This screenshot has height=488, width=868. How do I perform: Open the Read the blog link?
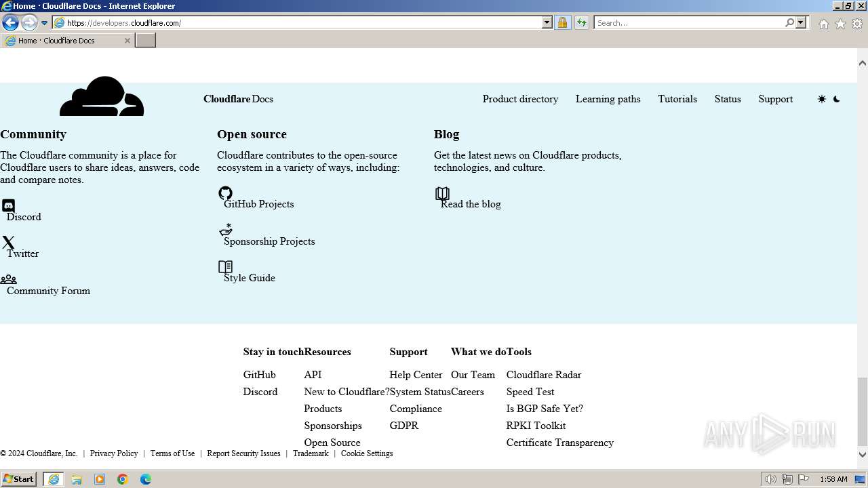point(471,204)
